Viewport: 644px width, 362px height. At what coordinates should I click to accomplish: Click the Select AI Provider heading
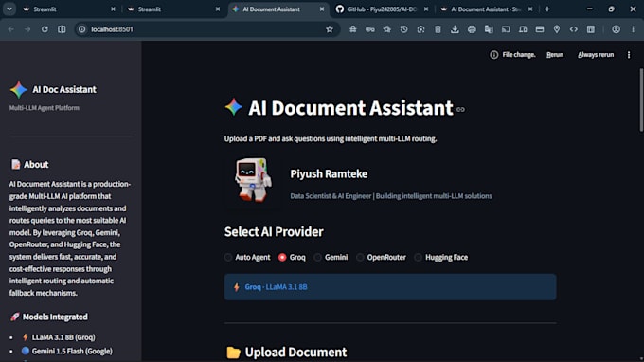click(x=274, y=232)
